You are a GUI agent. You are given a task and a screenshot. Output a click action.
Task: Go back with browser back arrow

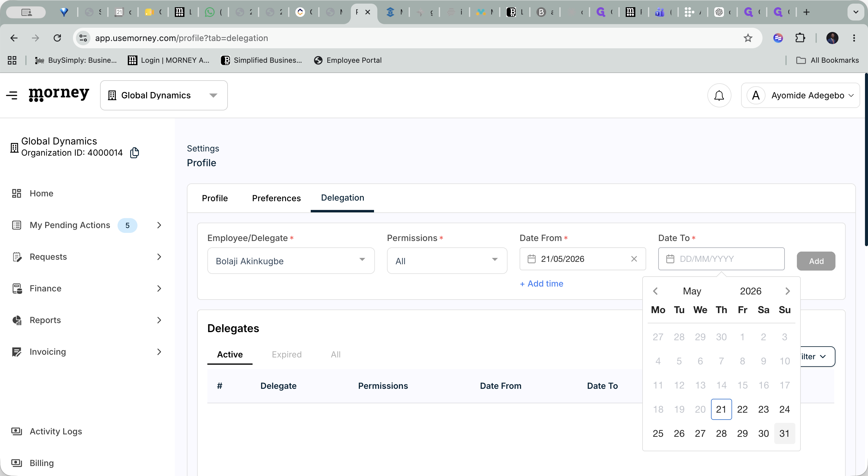point(14,38)
